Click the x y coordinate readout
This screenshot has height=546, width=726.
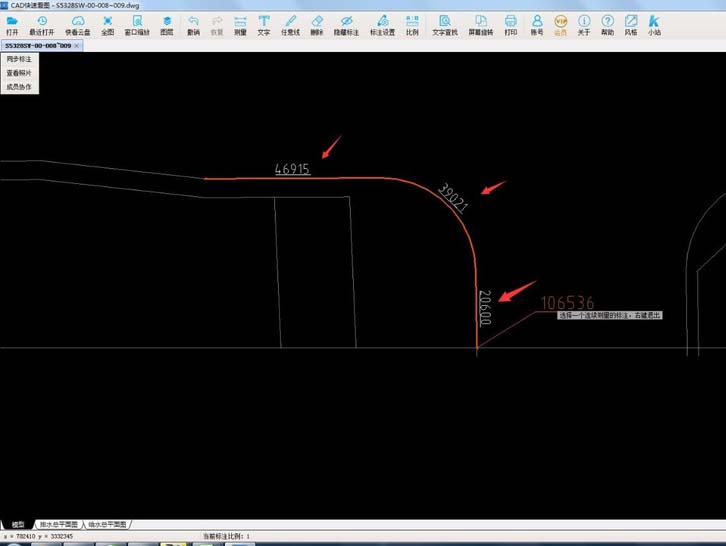(x=39, y=536)
